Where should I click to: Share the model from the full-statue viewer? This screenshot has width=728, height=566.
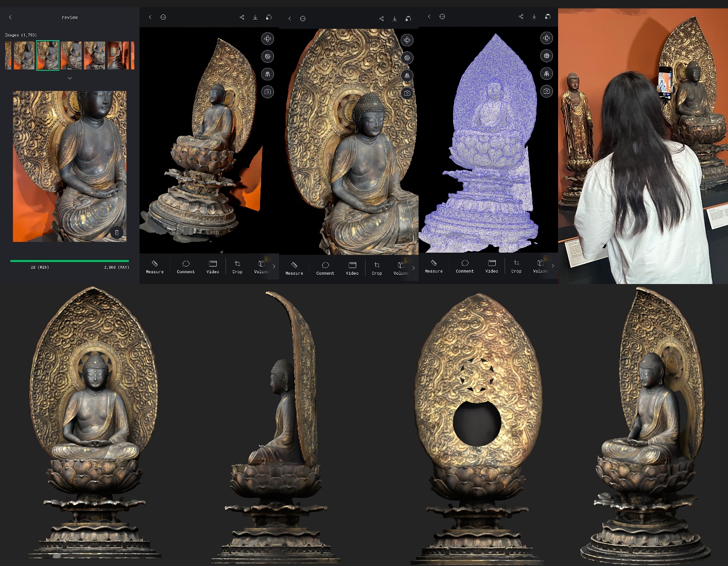242,17
